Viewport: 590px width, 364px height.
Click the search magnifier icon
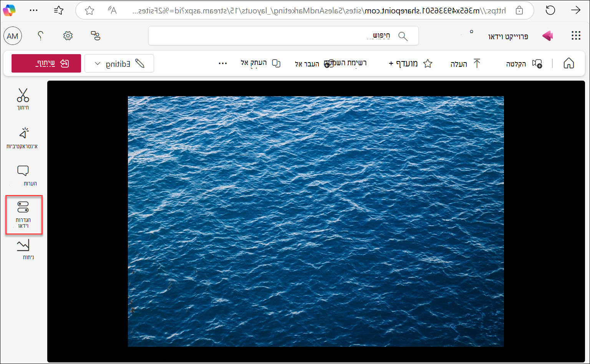pos(403,36)
